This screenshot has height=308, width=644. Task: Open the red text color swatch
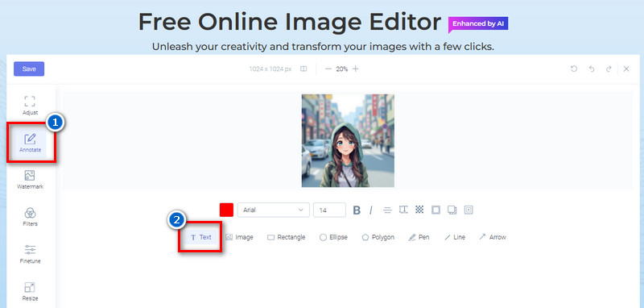[226, 210]
